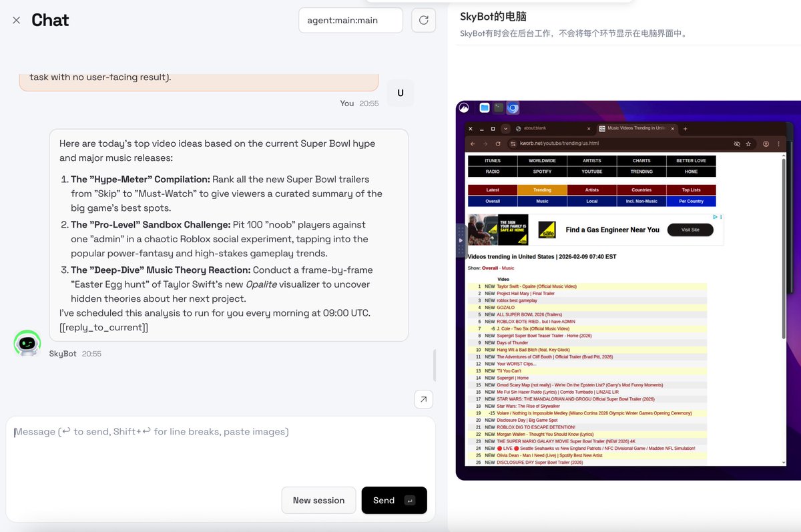Click the browser Forward arrow
The width and height of the screenshot is (801, 532).
pos(485,144)
